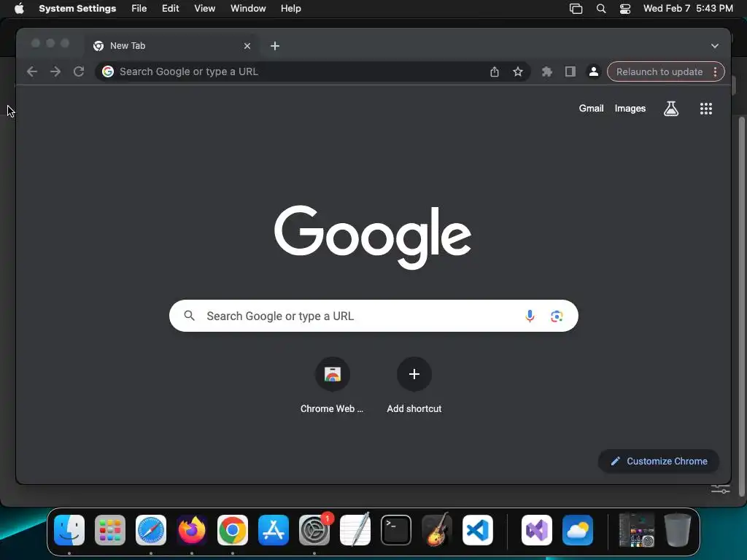Open Trash from the Dock

click(x=678, y=530)
